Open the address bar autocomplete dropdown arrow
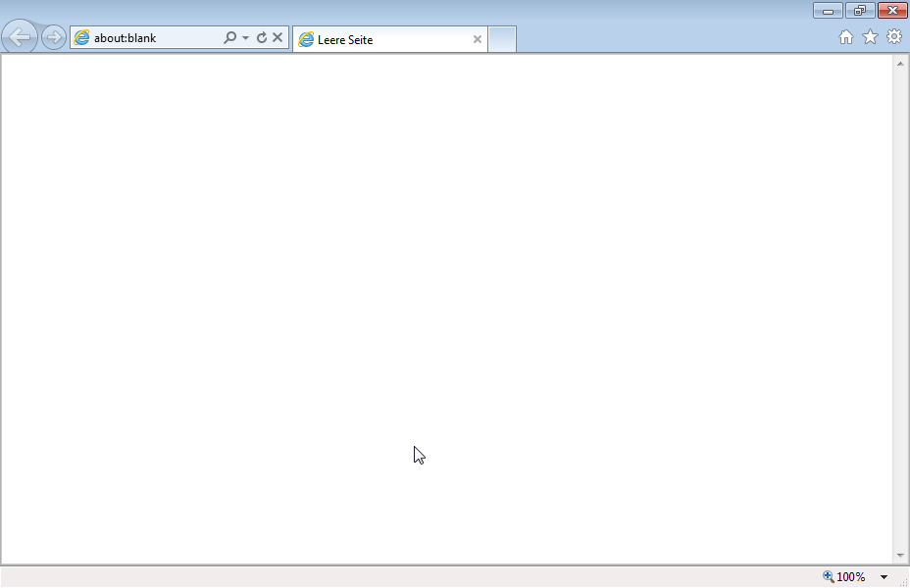This screenshot has width=910, height=588. click(245, 38)
